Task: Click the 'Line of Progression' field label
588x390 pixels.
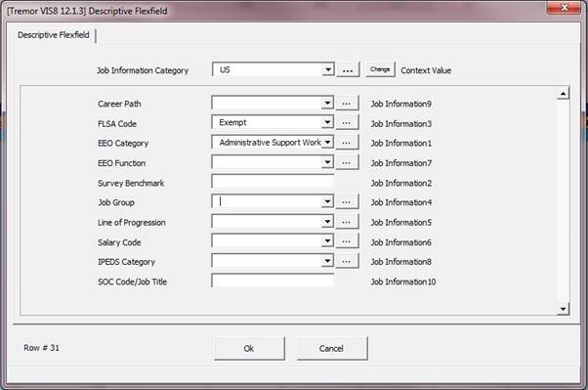Action: [x=132, y=223]
